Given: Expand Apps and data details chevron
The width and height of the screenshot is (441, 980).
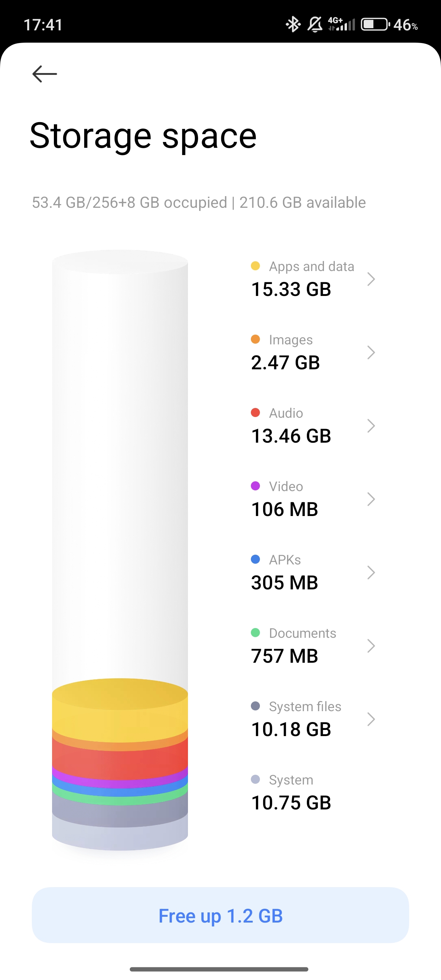Looking at the screenshot, I should 371,279.
